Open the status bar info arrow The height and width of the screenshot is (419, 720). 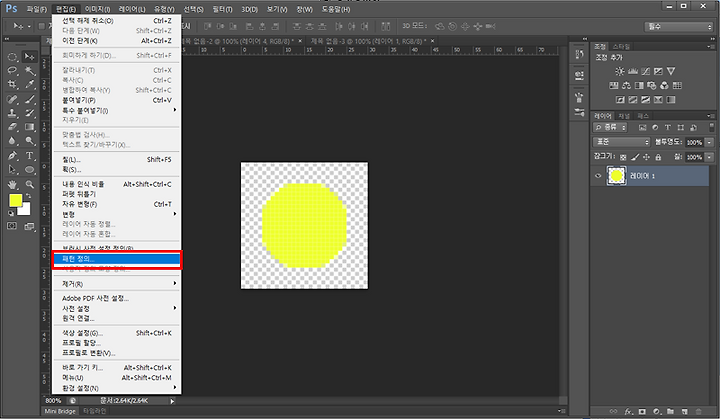172,401
